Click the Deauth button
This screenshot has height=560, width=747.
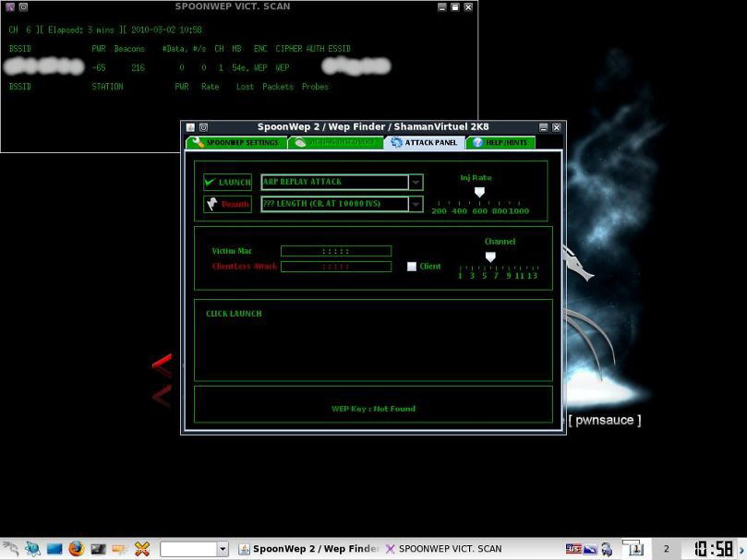pos(228,204)
